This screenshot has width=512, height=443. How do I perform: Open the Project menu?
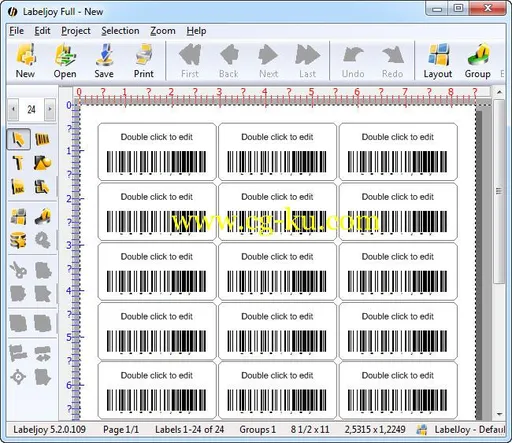coord(76,31)
